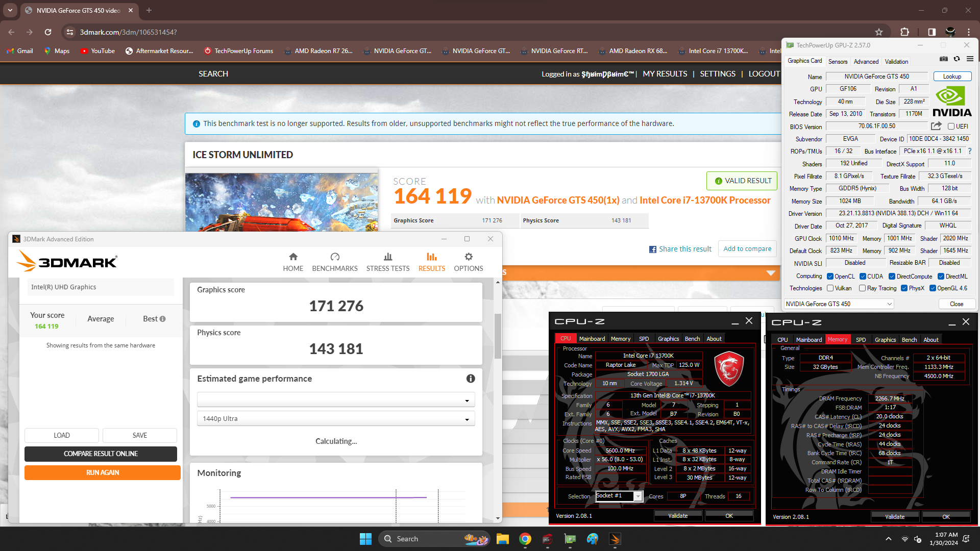Open Chrome from taskbar

(x=525, y=539)
